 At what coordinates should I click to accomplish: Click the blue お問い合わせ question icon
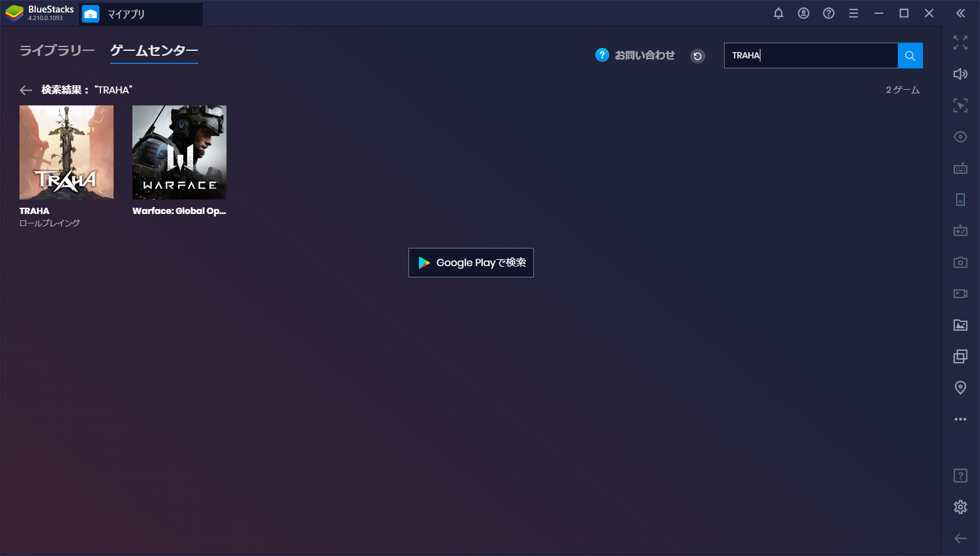click(x=602, y=55)
